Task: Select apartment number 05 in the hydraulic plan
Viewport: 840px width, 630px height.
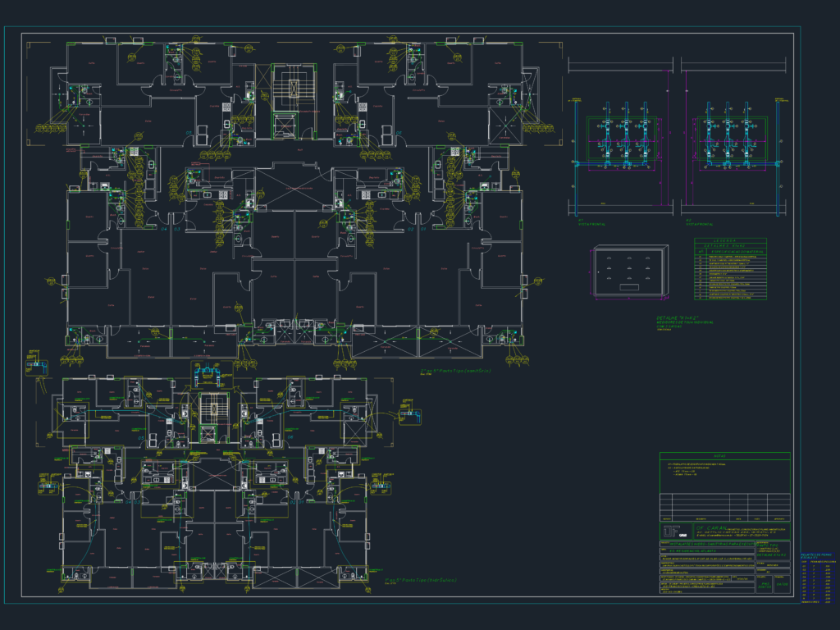Action: tap(141, 438)
